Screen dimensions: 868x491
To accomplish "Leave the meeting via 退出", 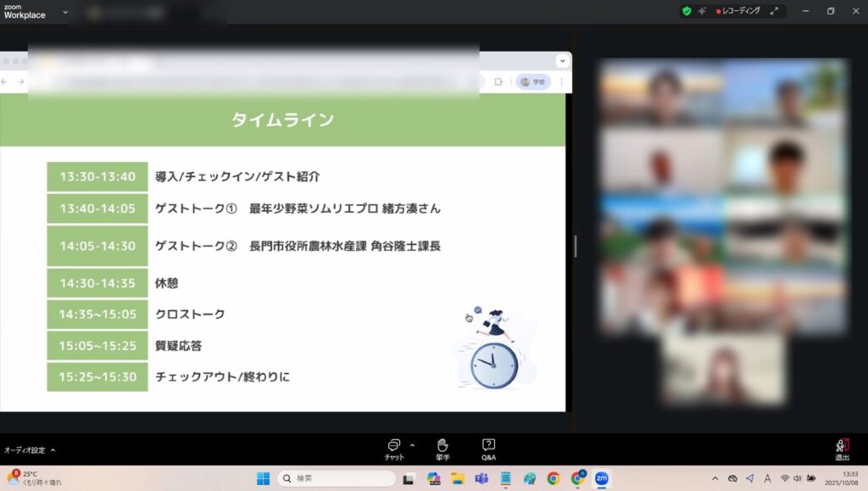I will [842, 449].
